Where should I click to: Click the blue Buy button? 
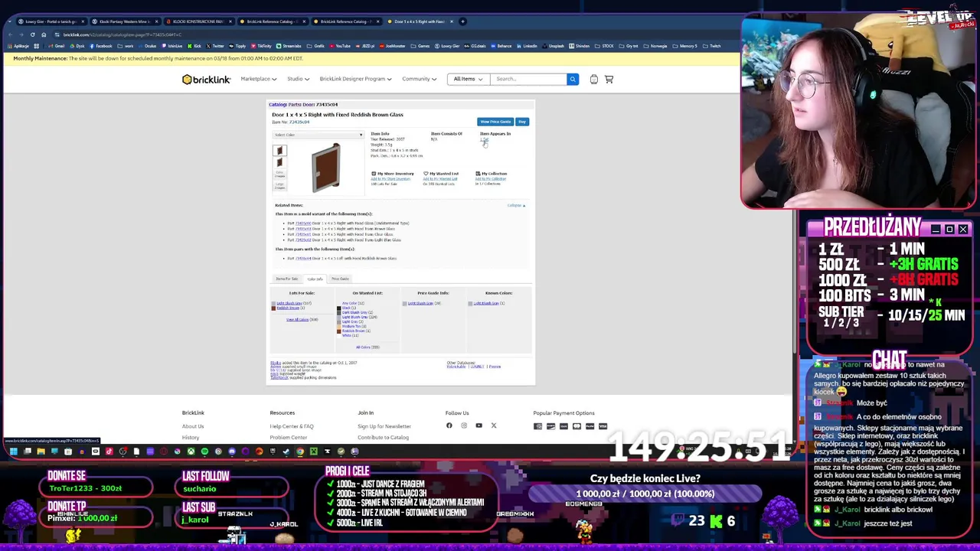click(522, 122)
